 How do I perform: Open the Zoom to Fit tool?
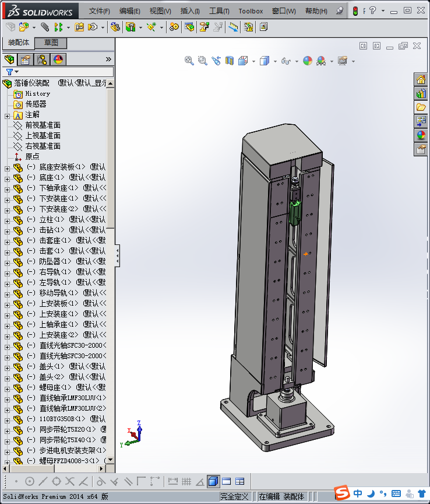coord(189,61)
